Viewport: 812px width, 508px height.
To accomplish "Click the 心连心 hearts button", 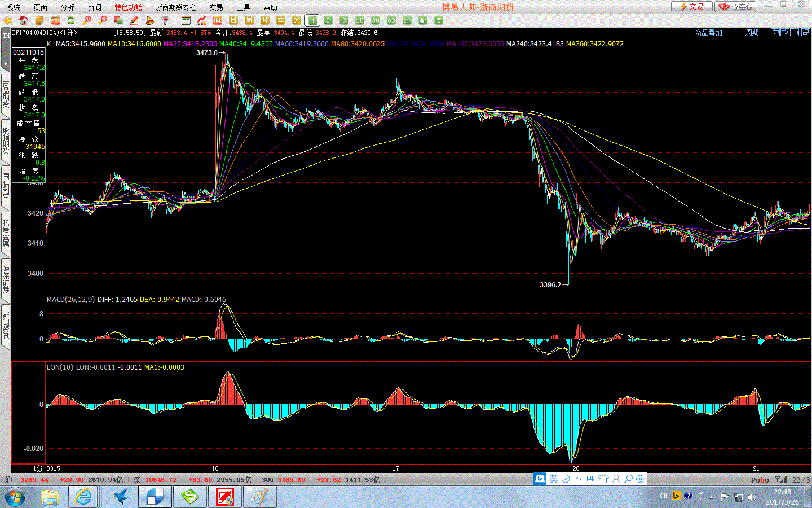I will [x=735, y=7].
